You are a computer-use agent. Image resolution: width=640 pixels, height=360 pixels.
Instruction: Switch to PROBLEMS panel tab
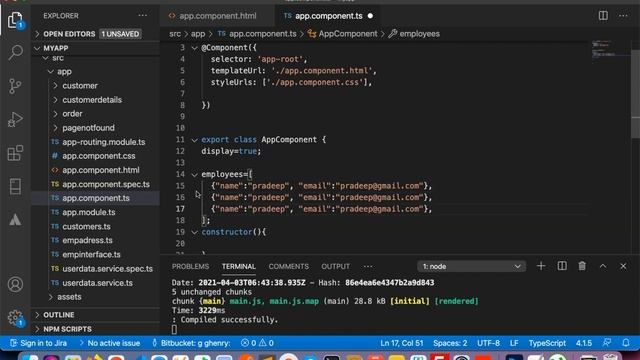(190, 267)
